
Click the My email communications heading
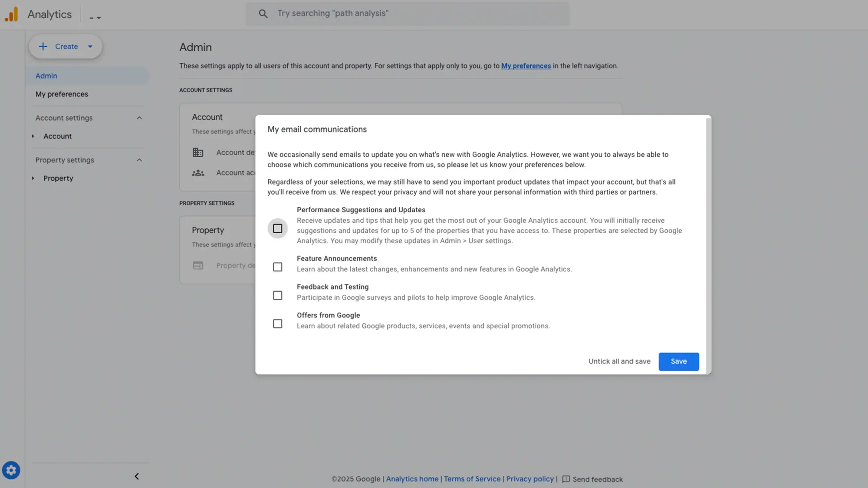point(317,129)
